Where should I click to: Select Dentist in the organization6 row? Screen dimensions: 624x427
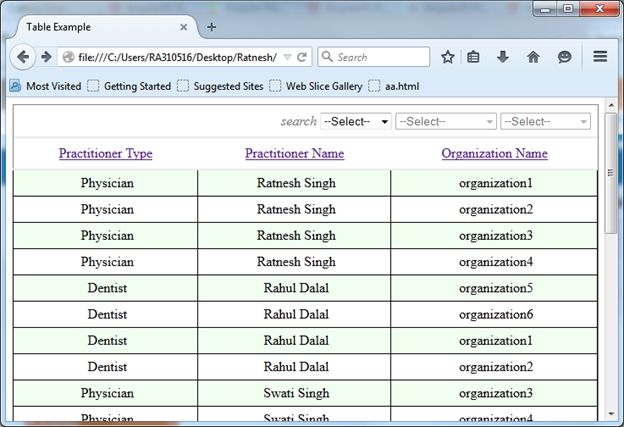[107, 314]
